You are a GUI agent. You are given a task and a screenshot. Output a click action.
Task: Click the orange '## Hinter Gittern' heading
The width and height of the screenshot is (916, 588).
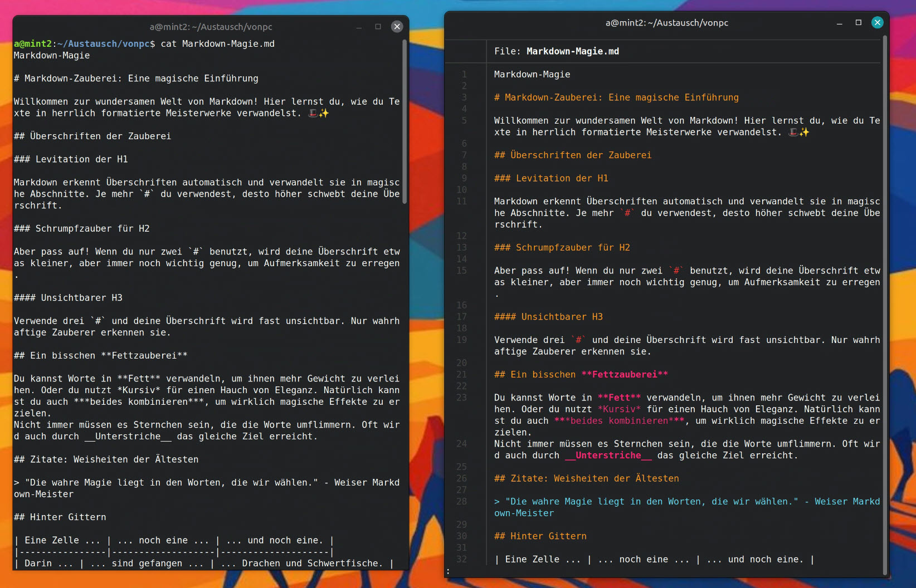pos(540,536)
